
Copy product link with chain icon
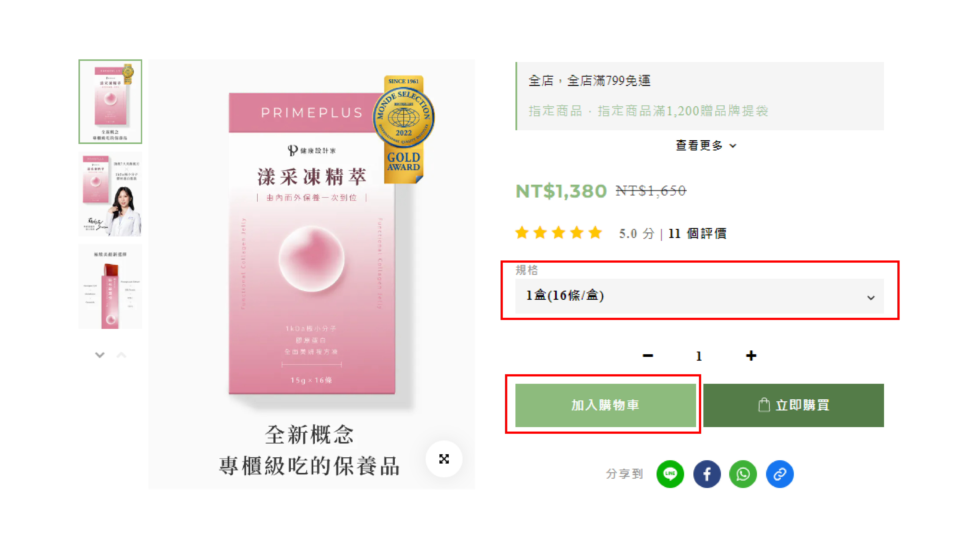coord(780,474)
